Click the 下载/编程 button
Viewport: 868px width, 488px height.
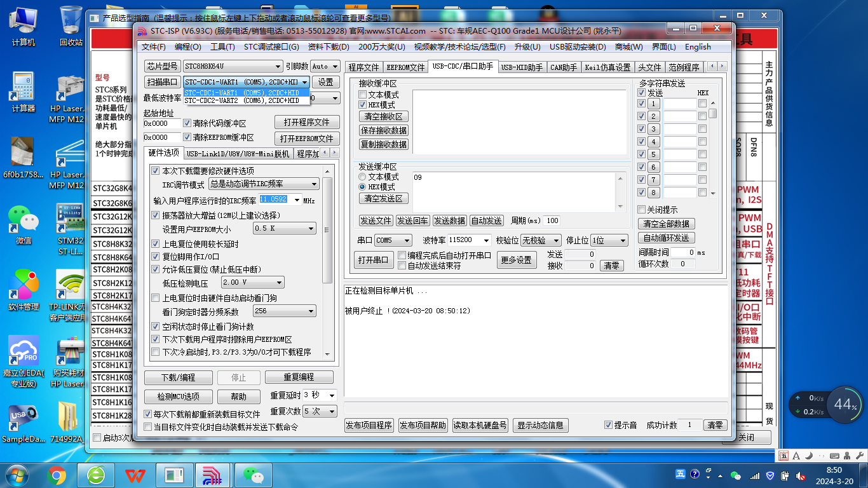pyautogui.click(x=179, y=377)
